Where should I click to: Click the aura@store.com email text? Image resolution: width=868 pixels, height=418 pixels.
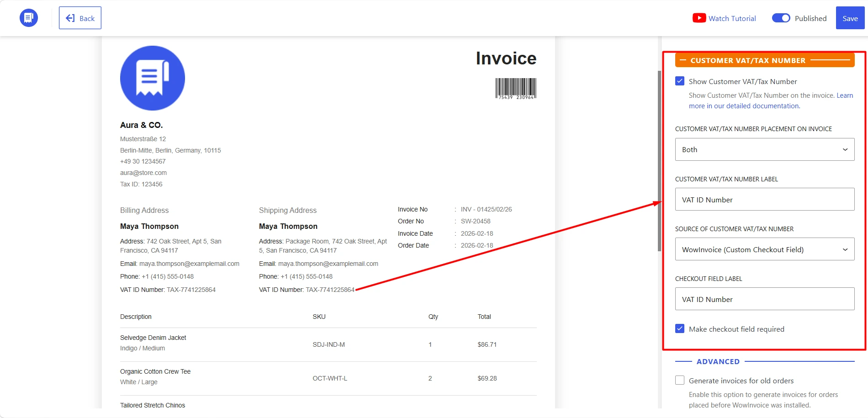[143, 173]
